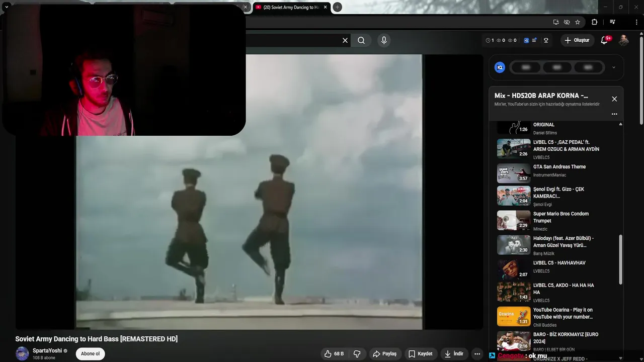Click the Oluştur create button

[x=577, y=40]
